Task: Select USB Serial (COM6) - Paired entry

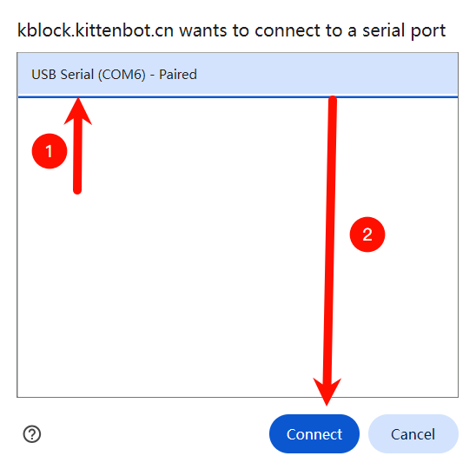Action: pos(238,75)
